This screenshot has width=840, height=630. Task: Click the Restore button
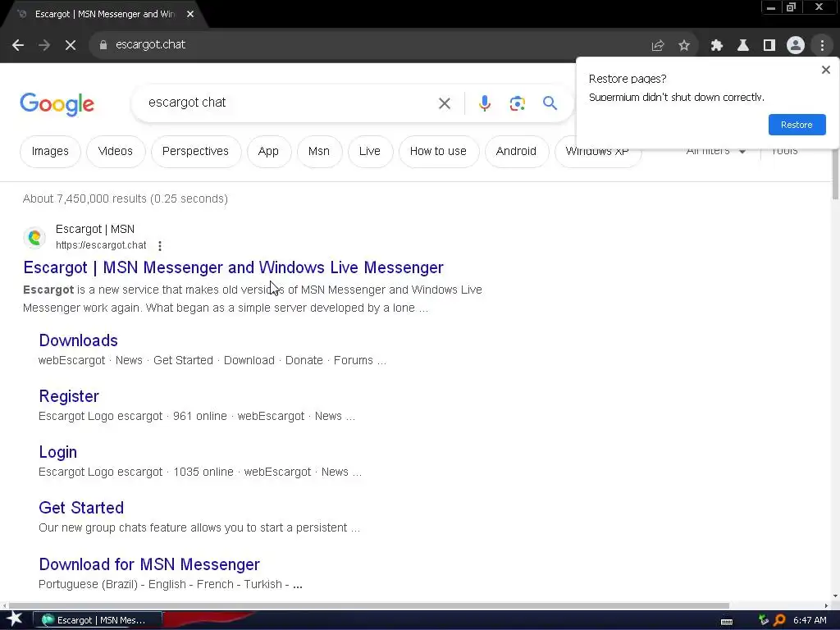click(797, 125)
